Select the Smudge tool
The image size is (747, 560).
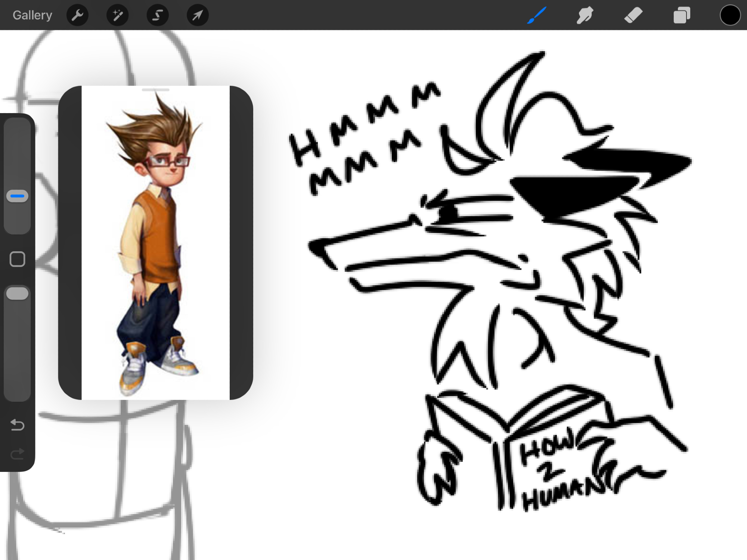pos(585,15)
